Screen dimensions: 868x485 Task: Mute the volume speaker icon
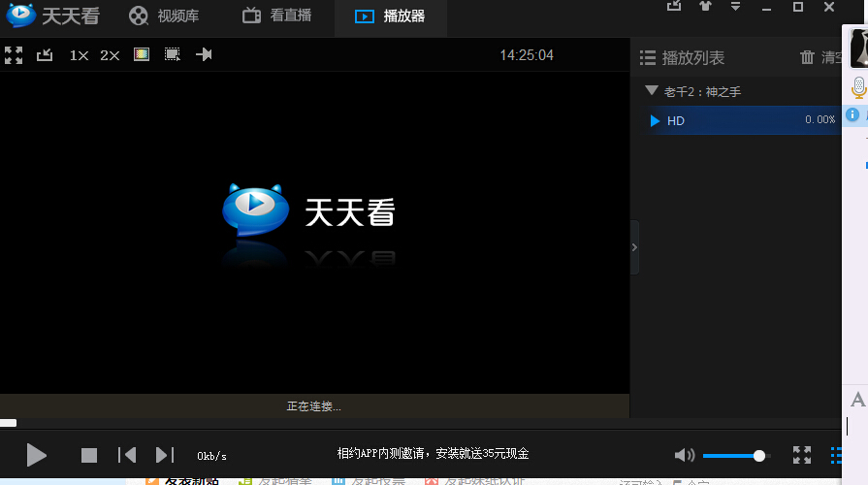pos(684,455)
